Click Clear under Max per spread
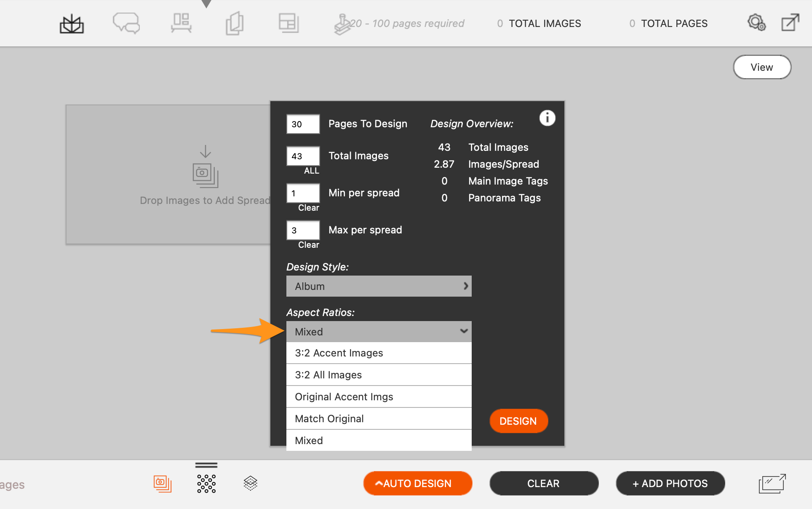812x509 pixels. coord(309,245)
